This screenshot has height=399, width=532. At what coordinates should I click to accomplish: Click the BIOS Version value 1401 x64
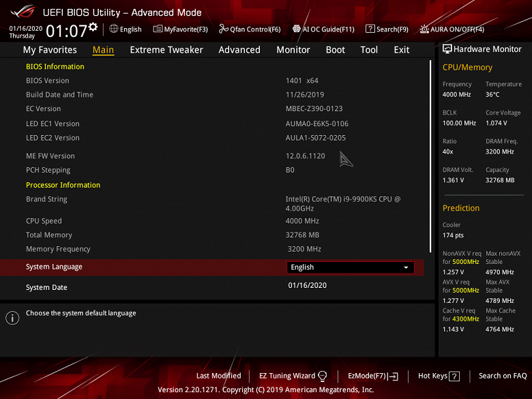tap(302, 80)
